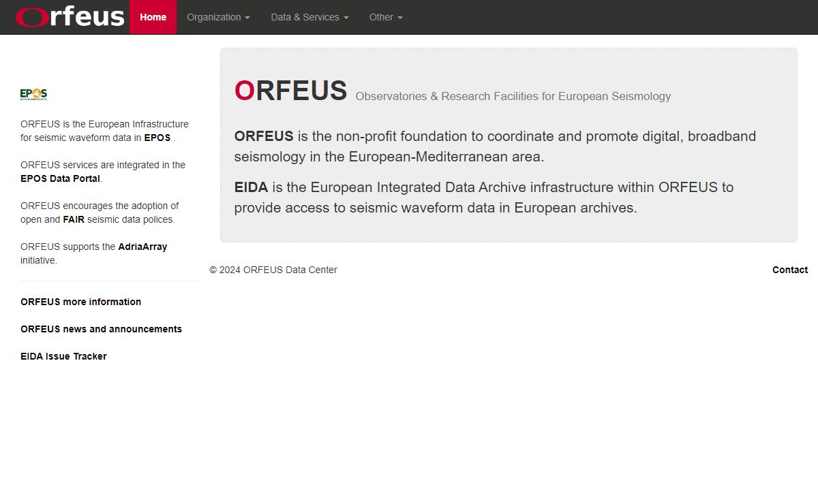This screenshot has width=818, height=504.
Task: Open the bold EPOS link in sidebar
Action: pyautogui.click(x=157, y=138)
